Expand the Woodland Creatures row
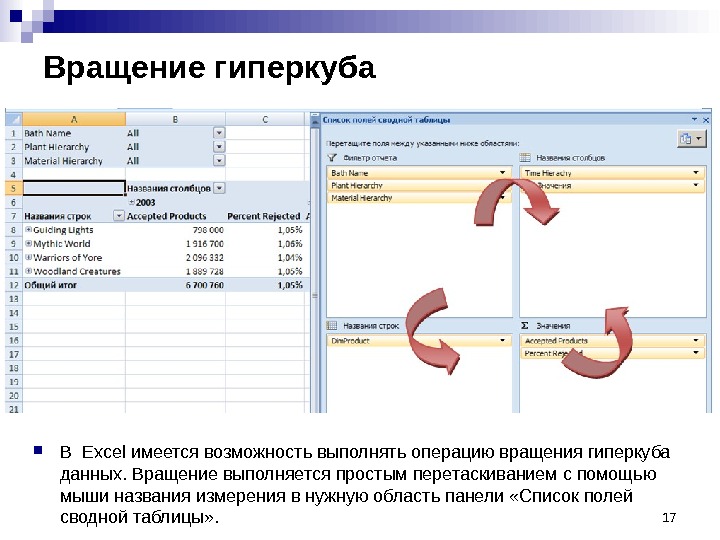Image resolution: width=720 pixels, height=540 pixels. (28, 271)
